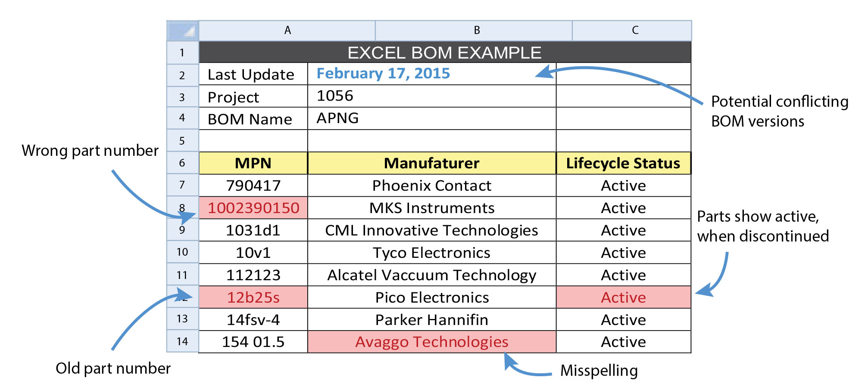Select the highlighted MPN 12b25s
868x390 pixels.
(253, 297)
